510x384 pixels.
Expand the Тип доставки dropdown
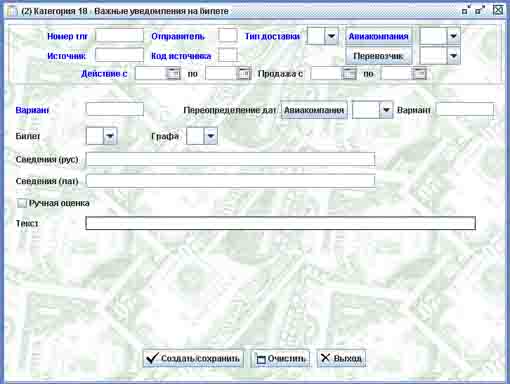pos(331,36)
